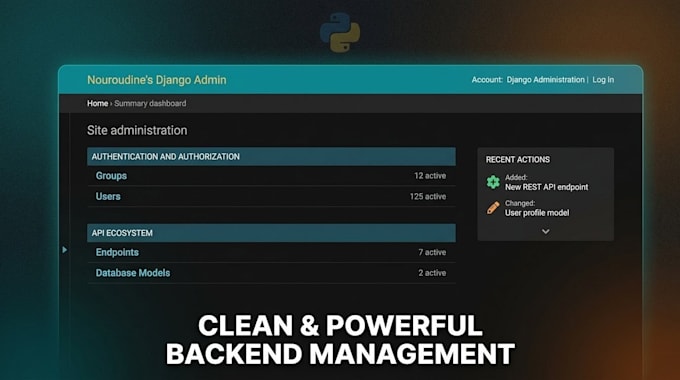
Task: Click the '125 active' count for Users
Action: click(x=428, y=197)
